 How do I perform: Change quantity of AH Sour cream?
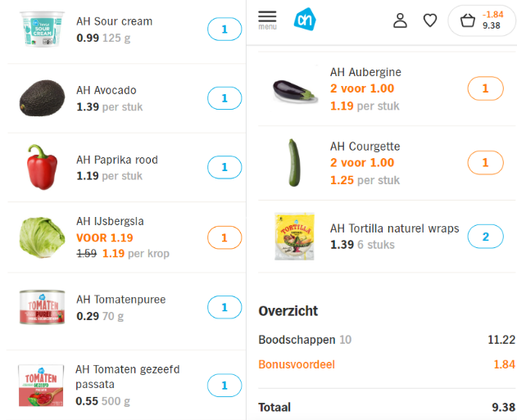click(224, 29)
